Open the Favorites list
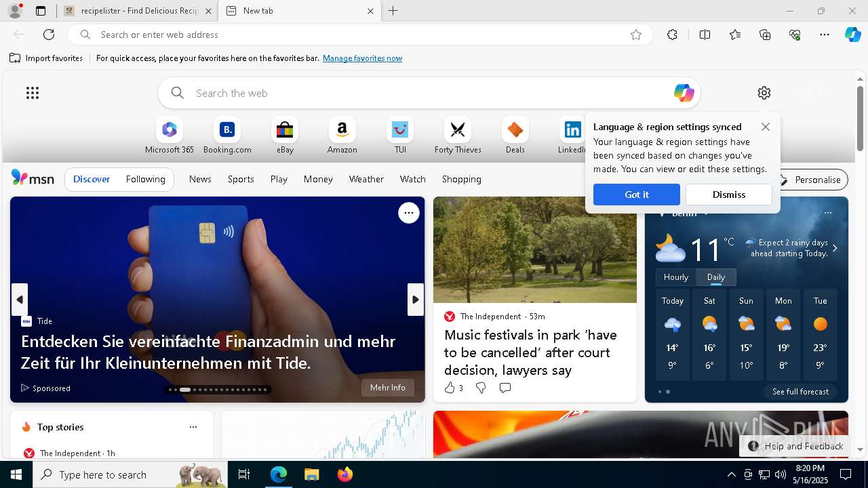 [x=735, y=35]
